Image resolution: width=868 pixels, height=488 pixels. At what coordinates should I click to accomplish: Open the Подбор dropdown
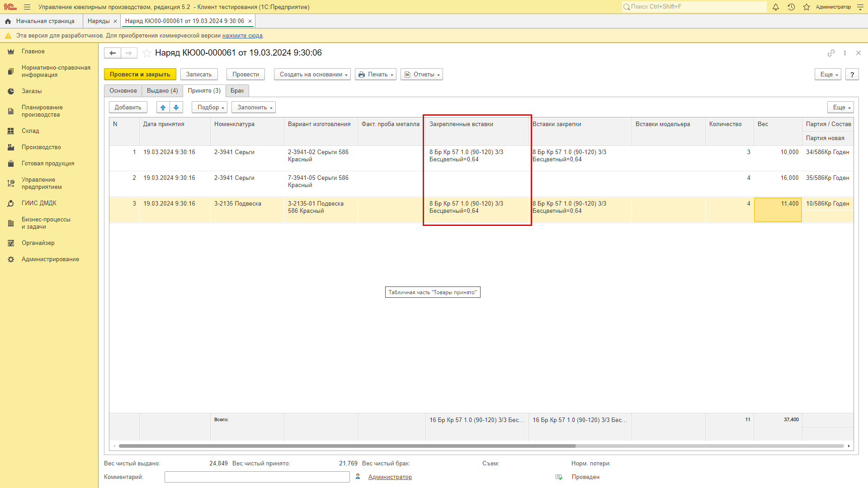click(x=209, y=108)
